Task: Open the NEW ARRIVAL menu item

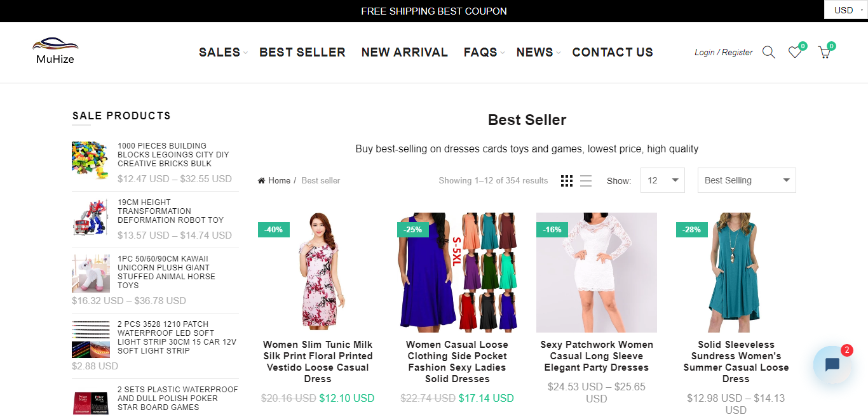Action: click(405, 52)
